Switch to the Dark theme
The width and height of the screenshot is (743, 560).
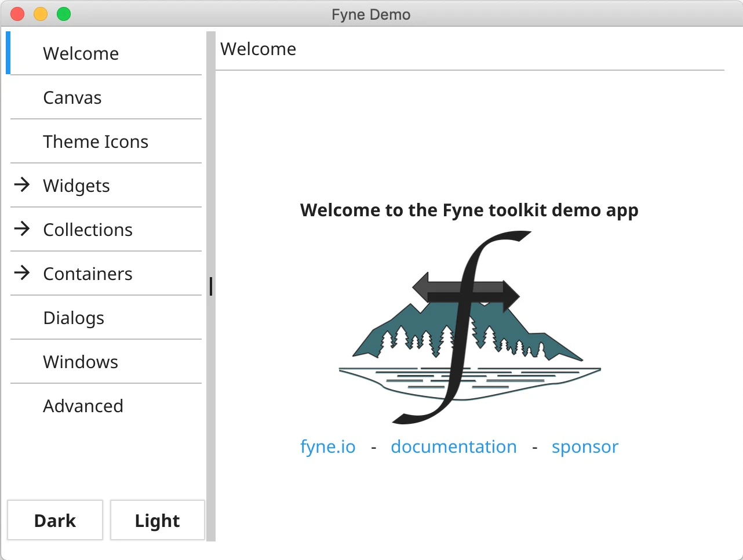(x=55, y=520)
